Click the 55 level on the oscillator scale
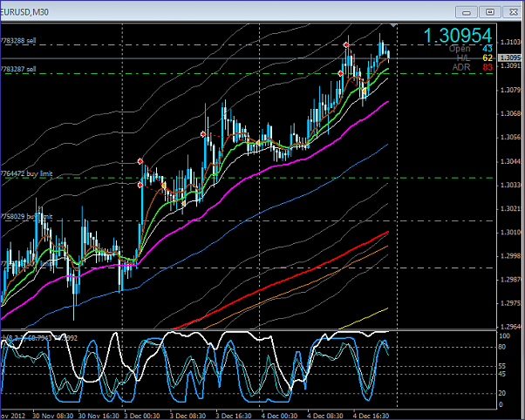The height and width of the screenshot is (420, 525). pyautogui.click(x=502, y=367)
